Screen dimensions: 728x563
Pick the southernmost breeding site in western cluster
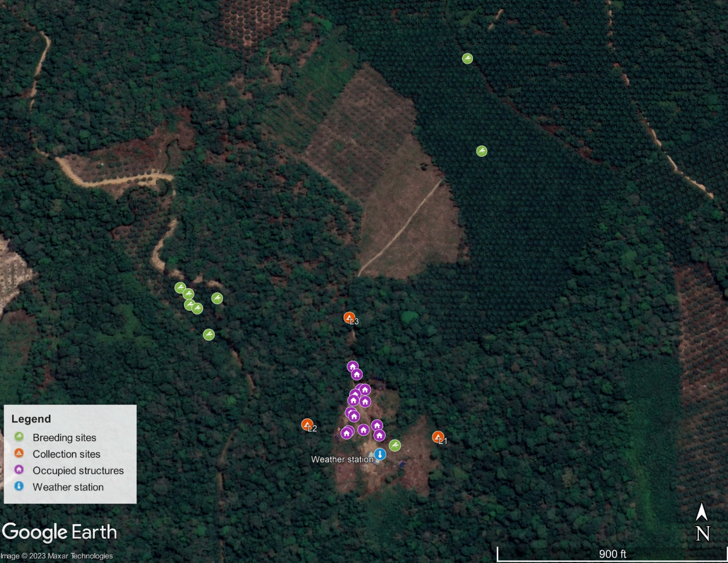[x=209, y=335]
